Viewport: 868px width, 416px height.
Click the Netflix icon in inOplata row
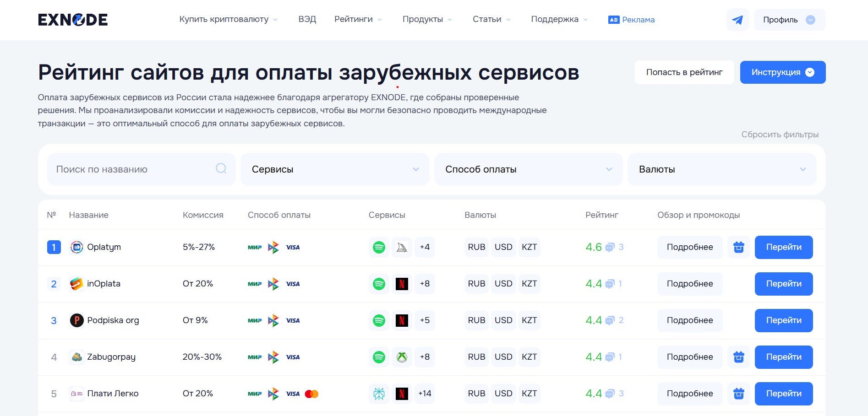tap(402, 284)
